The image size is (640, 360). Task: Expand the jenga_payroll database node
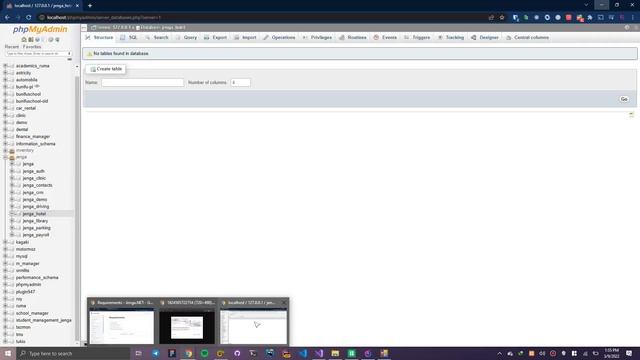point(12,235)
